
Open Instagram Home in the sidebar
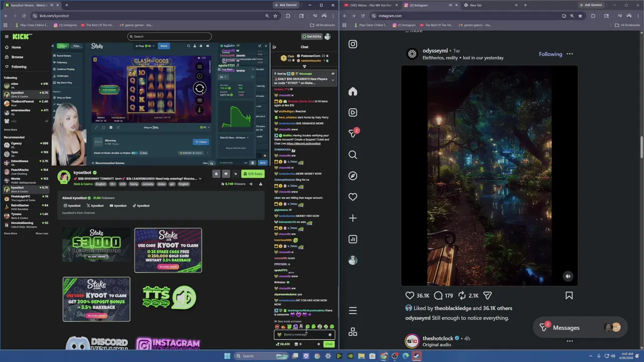coord(353,92)
